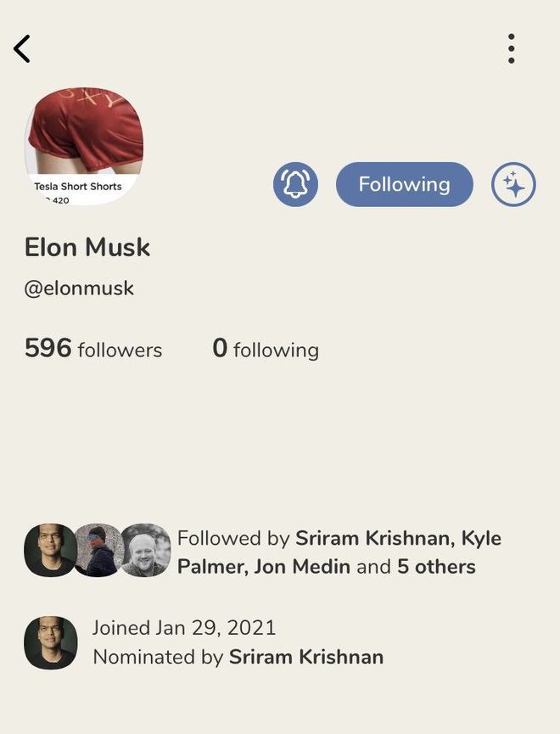The height and width of the screenshot is (734, 560).
Task: Show the '5 others' mutual followers
Action: 436,567
